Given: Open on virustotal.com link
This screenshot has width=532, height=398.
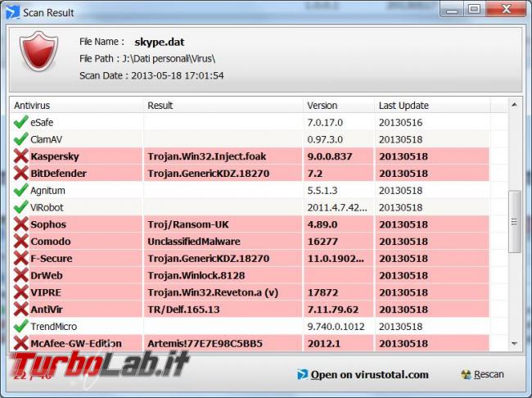Looking at the screenshot, I should (369, 374).
